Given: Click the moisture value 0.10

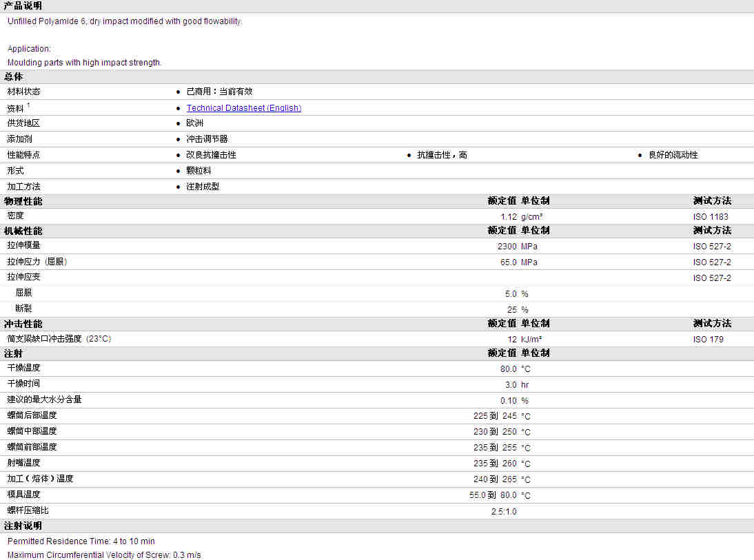Looking at the screenshot, I should 509,400.
